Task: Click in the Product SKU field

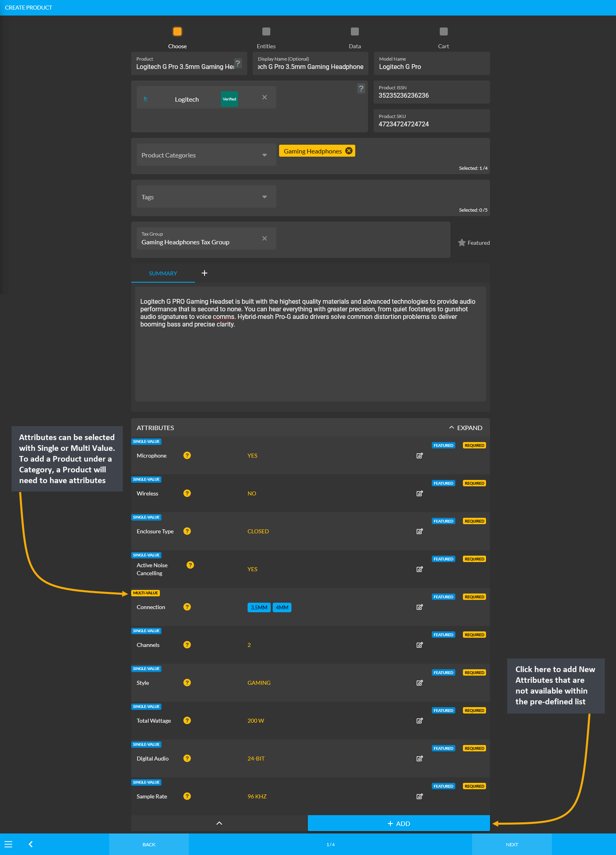Action: [432, 121]
